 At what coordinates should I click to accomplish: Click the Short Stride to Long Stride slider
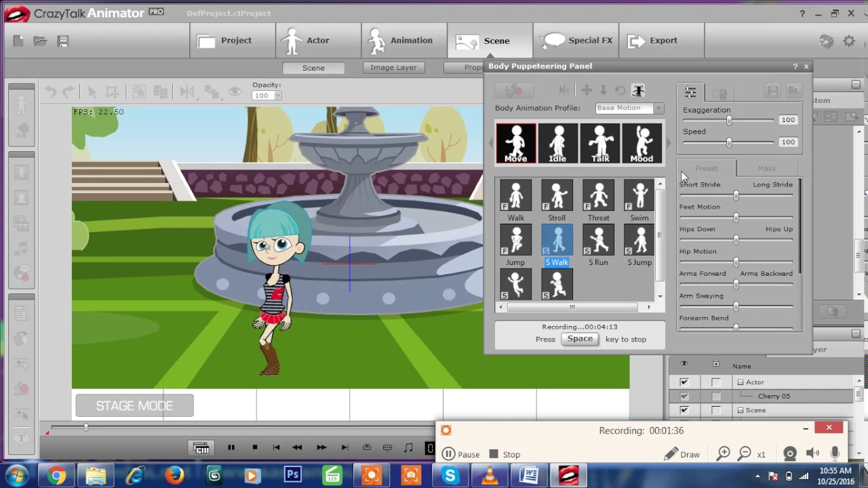coord(736,196)
